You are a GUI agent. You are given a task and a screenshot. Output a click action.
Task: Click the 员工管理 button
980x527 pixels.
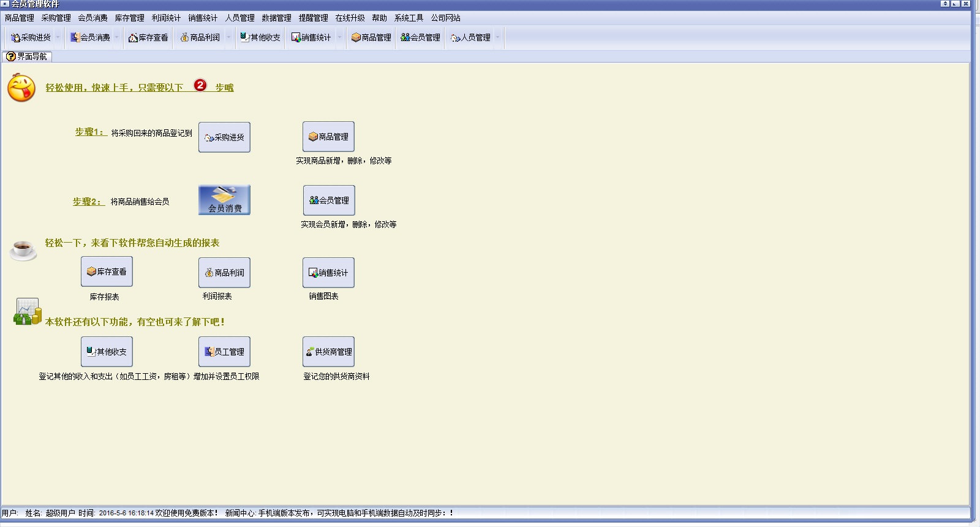click(224, 352)
